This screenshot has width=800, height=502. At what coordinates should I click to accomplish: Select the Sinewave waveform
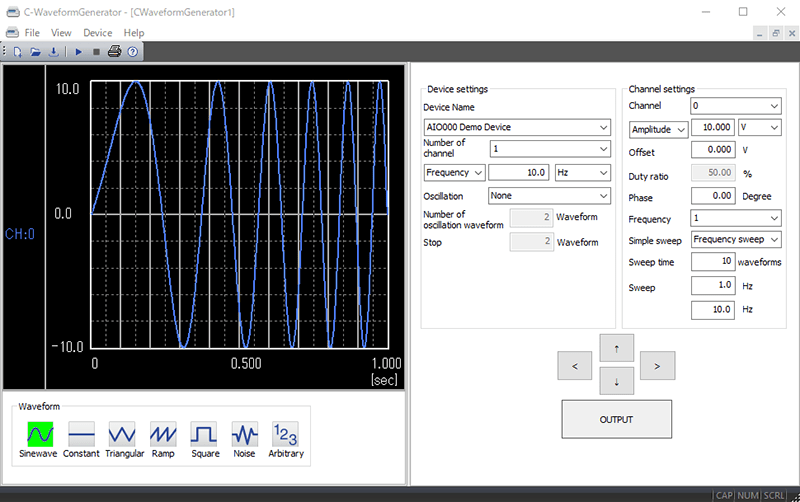[x=40, y=434]
